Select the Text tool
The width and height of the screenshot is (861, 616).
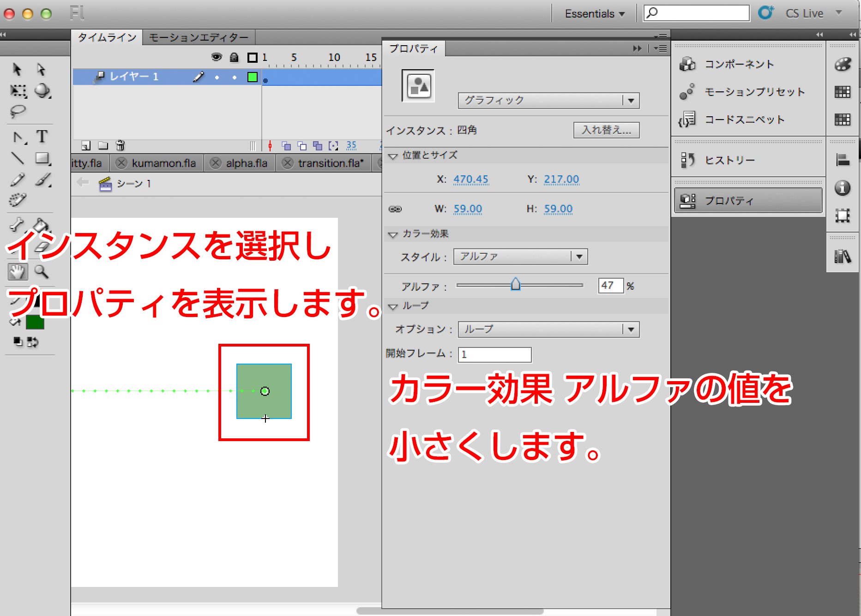pos(42,137)
